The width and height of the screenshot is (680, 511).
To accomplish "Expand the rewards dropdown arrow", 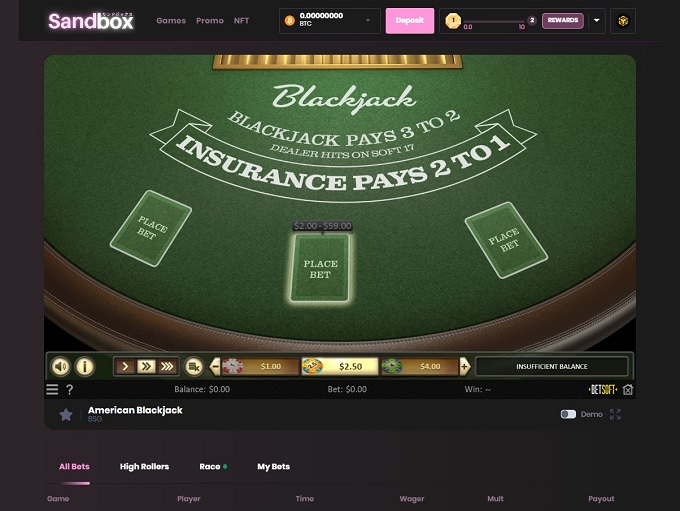I will tap(597, 20).
